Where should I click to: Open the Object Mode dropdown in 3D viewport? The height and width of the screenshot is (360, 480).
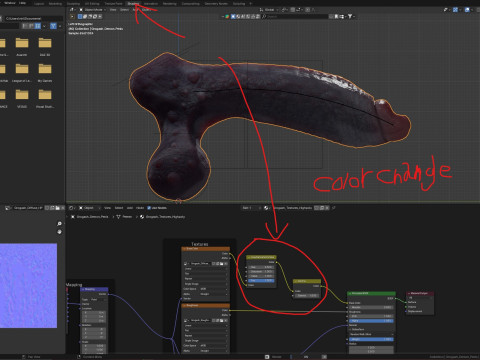(x=93, y=10)
